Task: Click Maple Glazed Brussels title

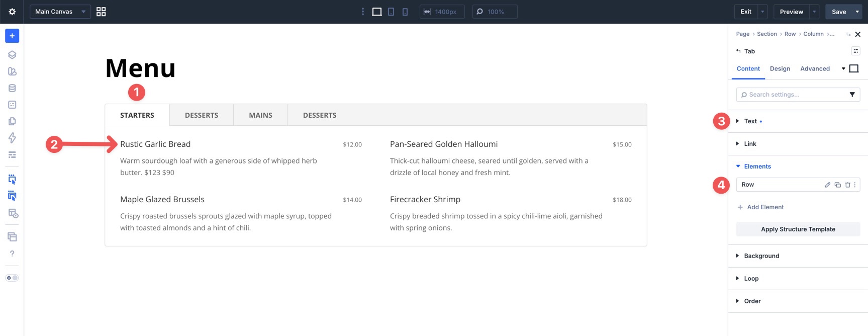Action: tap(162, 199)
